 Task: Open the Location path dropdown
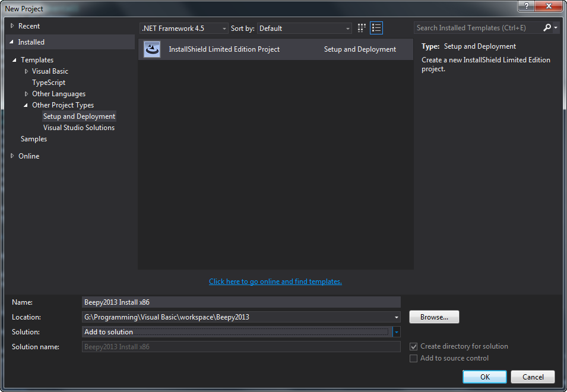coord(397,317)
